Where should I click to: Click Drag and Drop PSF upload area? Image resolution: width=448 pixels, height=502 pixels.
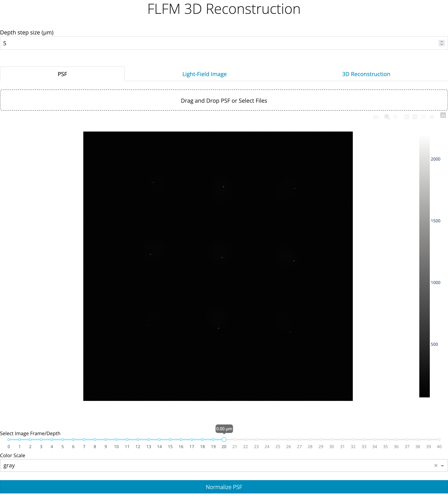pos(224,100)
